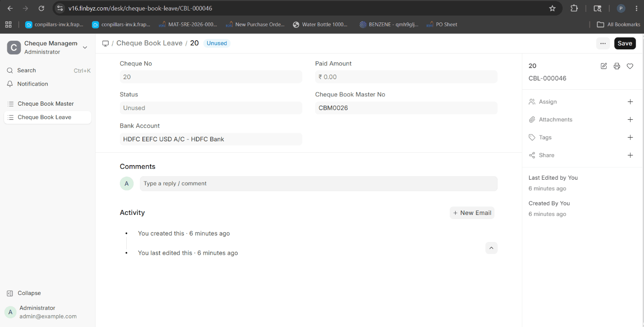Click the browser forward arrow
Screen dimensions: 644x327
click(x=26, y=8)
